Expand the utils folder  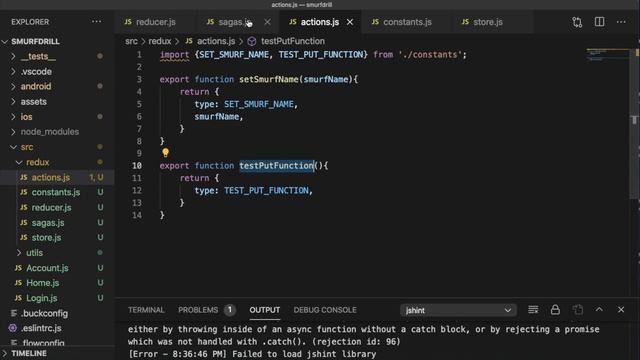click(x=34, y=253)
